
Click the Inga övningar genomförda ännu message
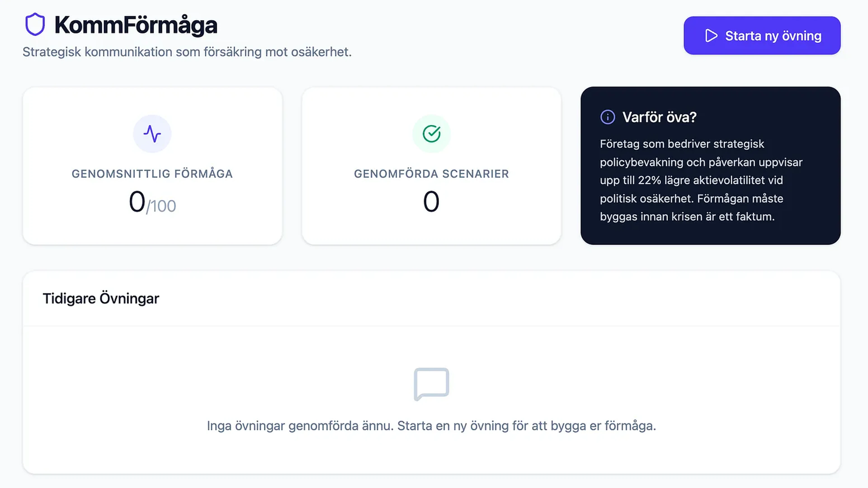pyautogui.click(x=431, y=426)
